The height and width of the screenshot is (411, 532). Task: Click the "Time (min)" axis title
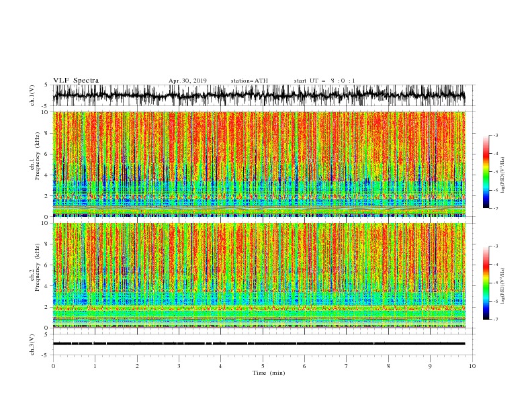(269, 373)
